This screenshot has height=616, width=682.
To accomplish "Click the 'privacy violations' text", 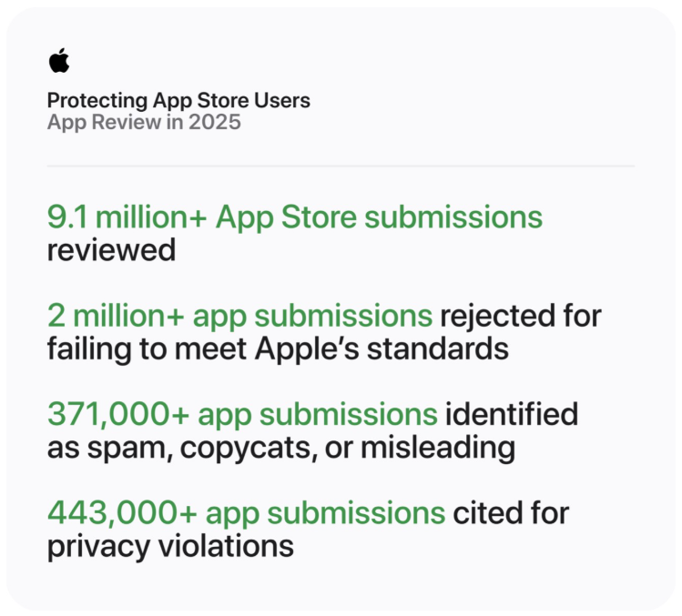I will coord(170,548).
